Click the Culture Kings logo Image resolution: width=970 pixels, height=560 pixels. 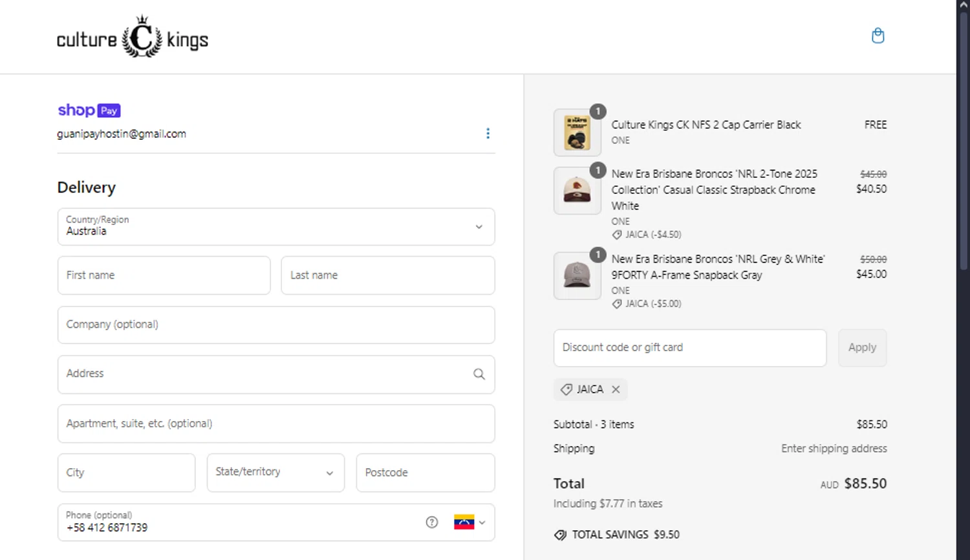click(133, 37)
